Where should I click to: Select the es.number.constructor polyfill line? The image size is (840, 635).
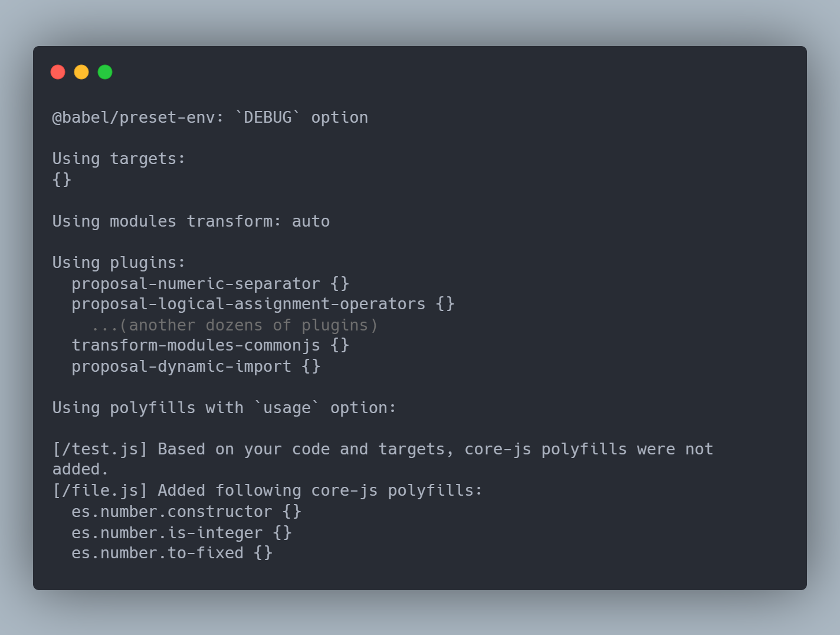tap(186, 512)
